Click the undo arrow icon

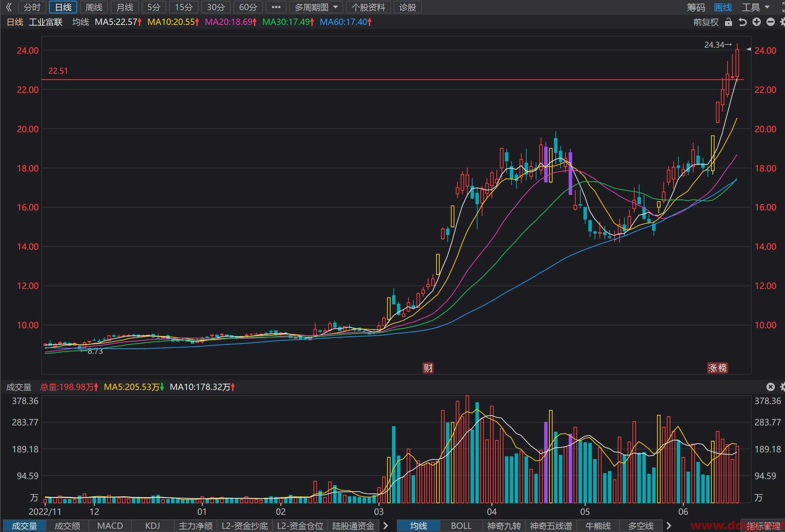click(x=743, y=22)
